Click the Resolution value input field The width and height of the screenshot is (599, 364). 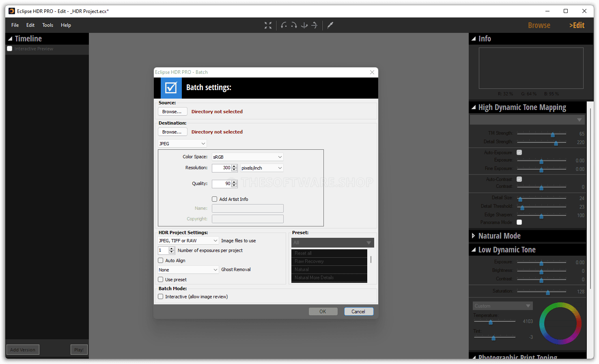222,168
